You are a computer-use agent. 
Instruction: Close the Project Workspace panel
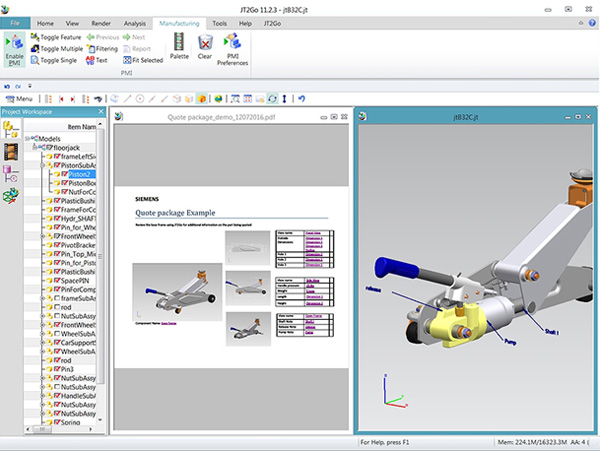101,111
